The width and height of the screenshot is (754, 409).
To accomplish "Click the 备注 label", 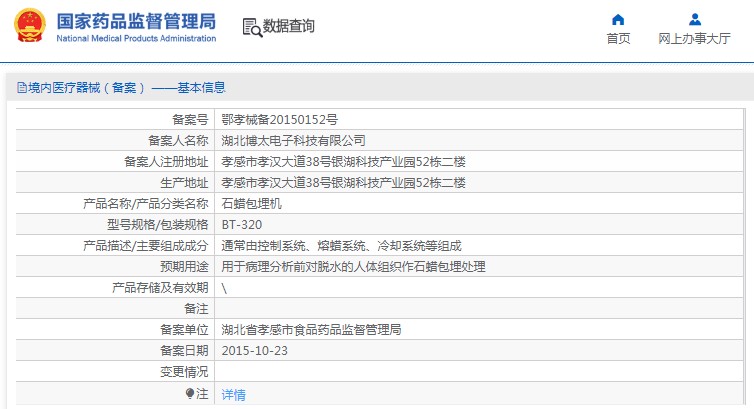I will pos(197,309).
